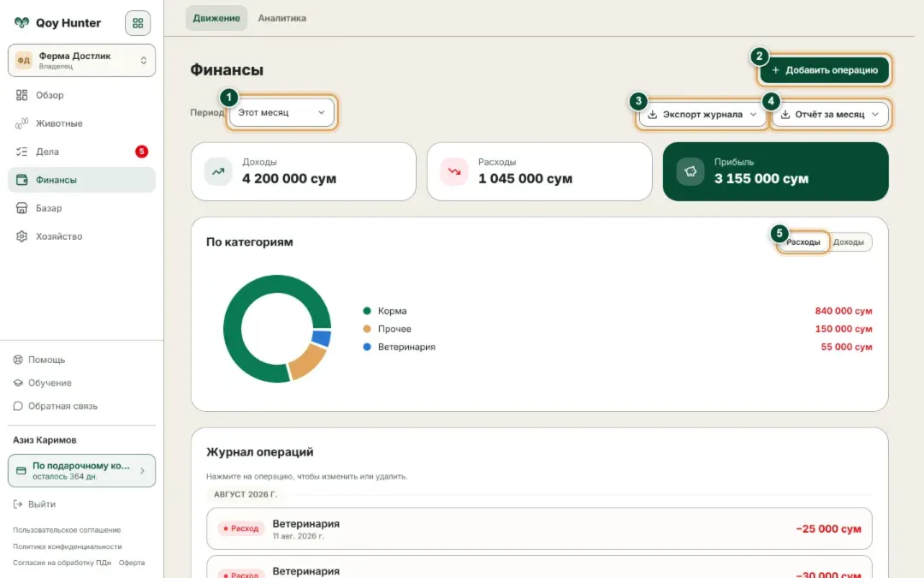Click the chevron in the period selector
924x578 pixels.
(x=321, y=112)
